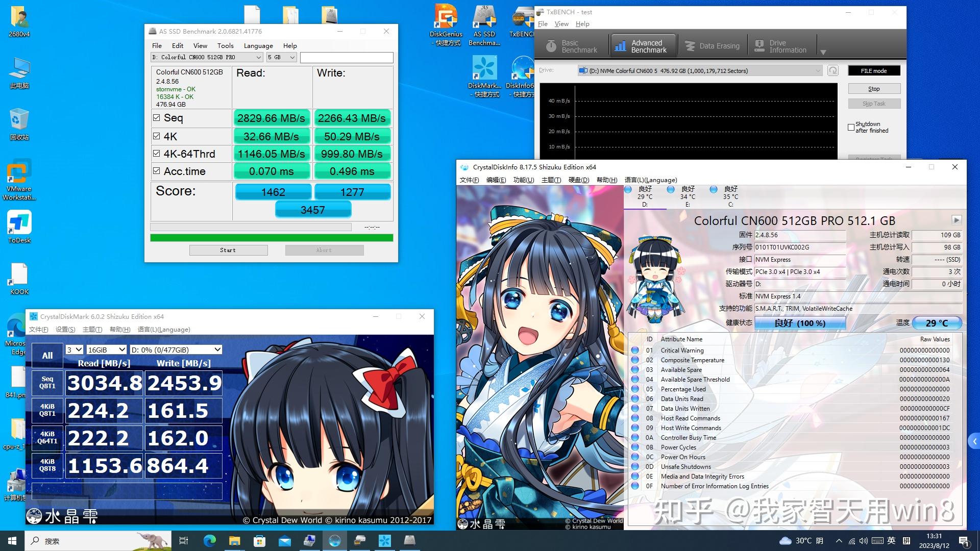The height and width of the screenshot is (551, 980).
Task: Click next disk arrow in CrystalDiskInfo
Action: click(957, 220)
